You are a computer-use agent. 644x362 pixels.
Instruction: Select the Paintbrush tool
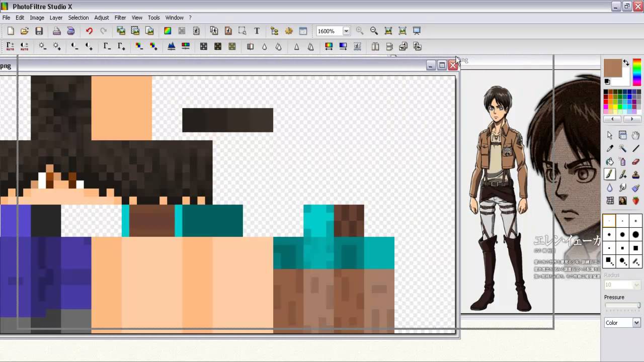coord(610,174)
